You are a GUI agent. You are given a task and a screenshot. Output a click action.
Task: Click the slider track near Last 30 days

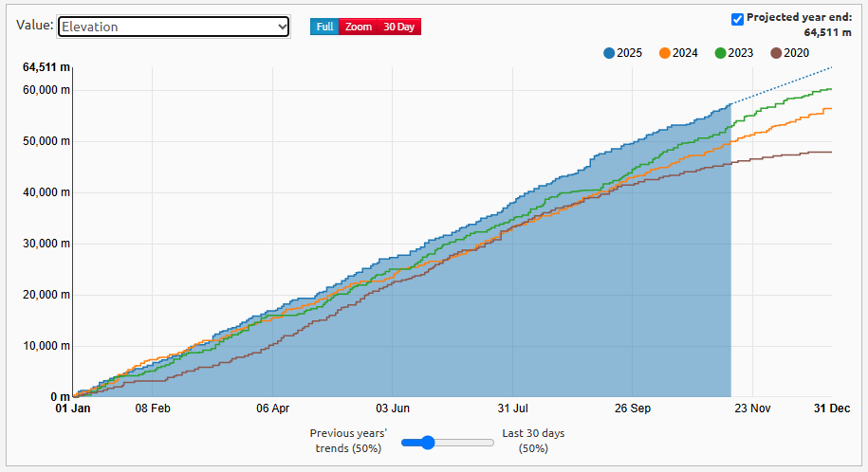pos(479,442)
